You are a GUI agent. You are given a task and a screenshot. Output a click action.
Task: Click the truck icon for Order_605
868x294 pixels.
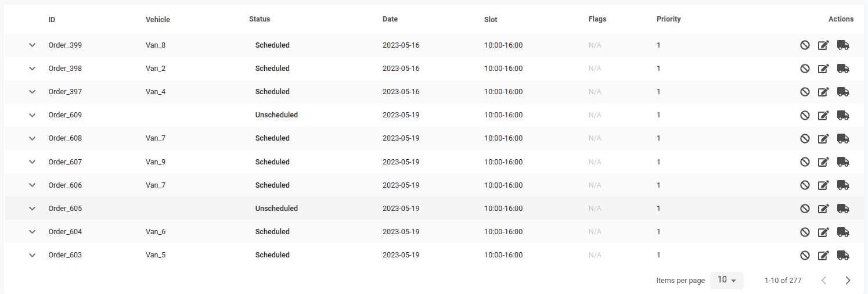[x=843, y=208]
